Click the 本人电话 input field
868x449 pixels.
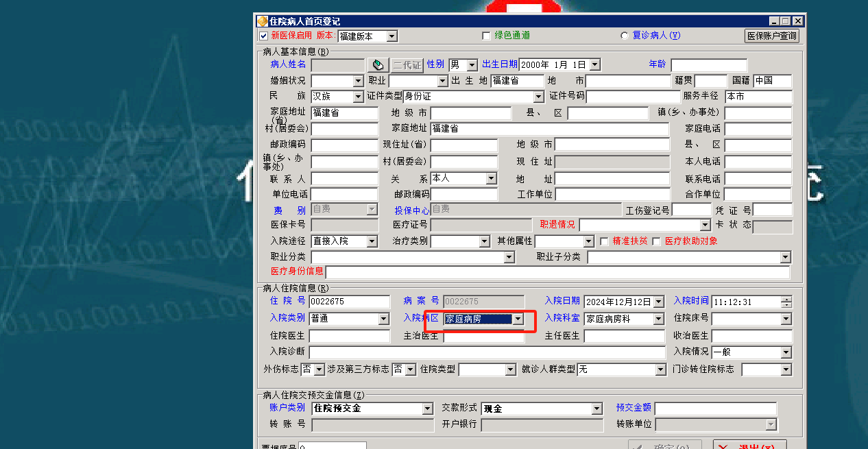pos(758,162)
